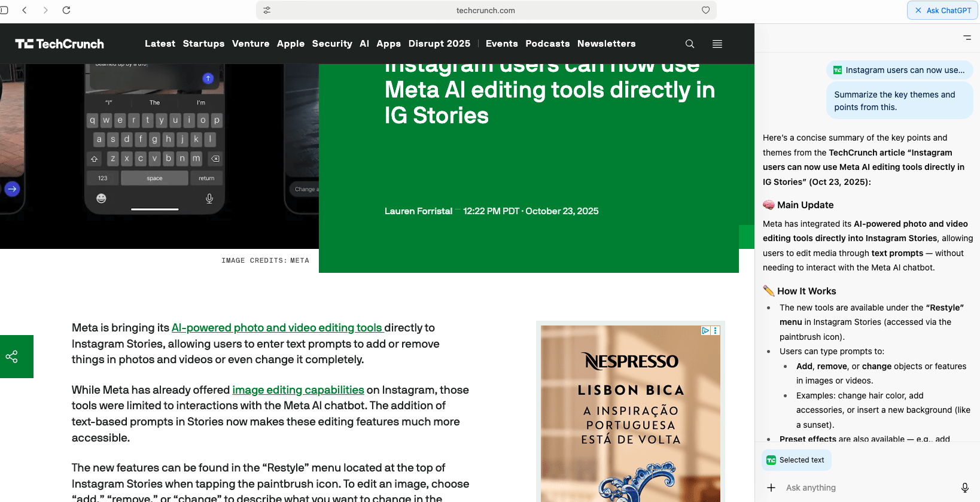Open the browser sidebar toggle icon at top left

pos(4,10)
